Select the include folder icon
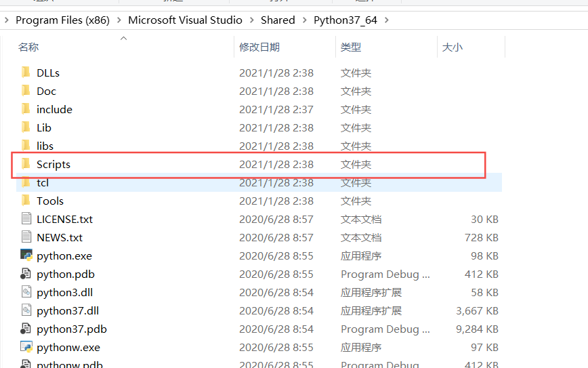This screenshot has height=368, width=588. pos(26,109)
